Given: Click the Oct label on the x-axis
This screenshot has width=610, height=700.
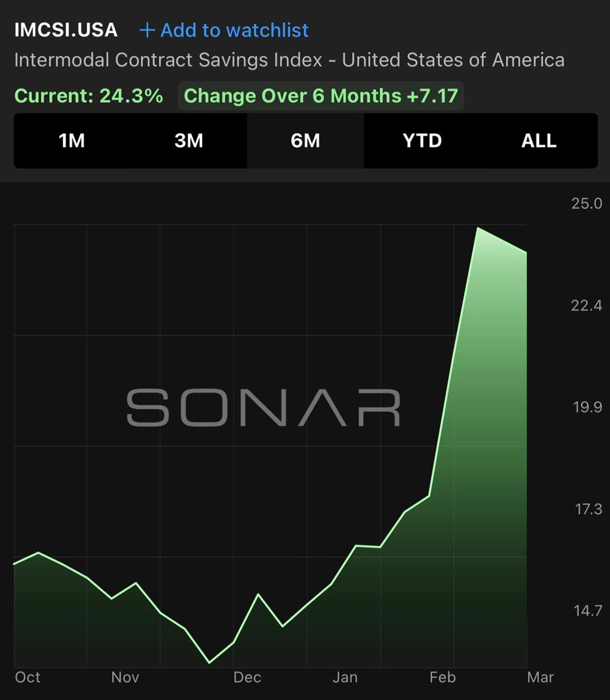Looking at the screenshot, I should [x=27, y=678].
